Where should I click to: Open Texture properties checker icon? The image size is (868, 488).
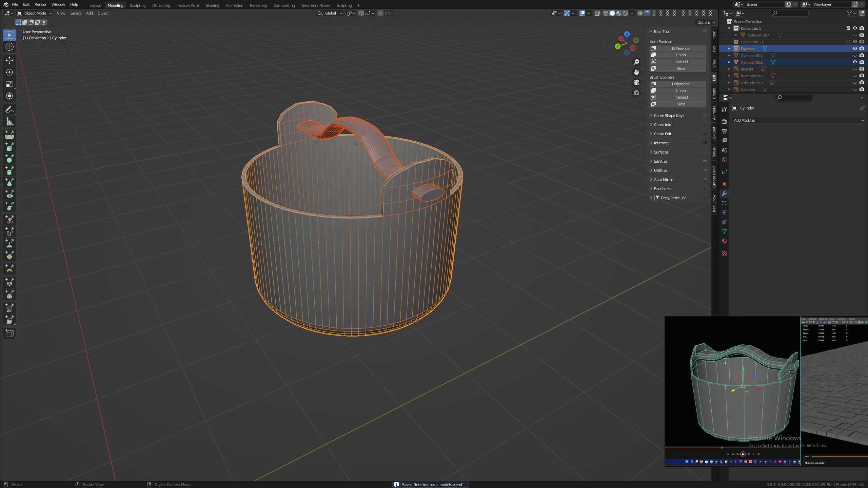coord(724,253)
